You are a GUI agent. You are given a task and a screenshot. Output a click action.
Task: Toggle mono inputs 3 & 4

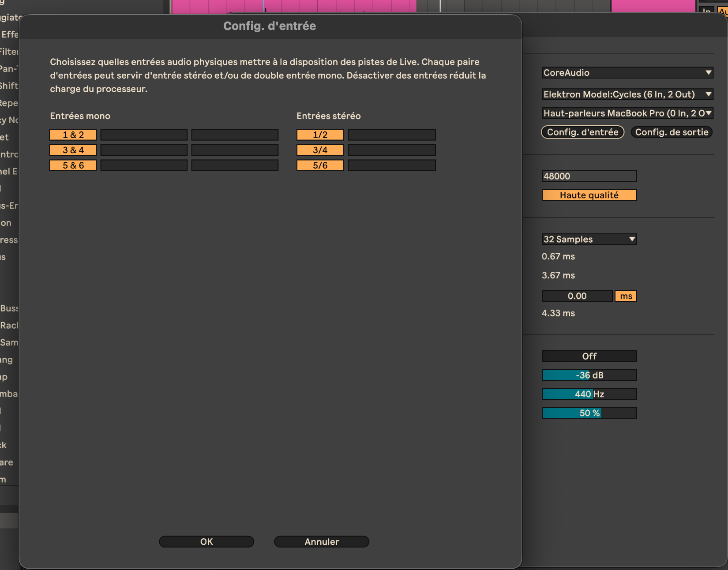pyautogui.click(x=73, y=150)
